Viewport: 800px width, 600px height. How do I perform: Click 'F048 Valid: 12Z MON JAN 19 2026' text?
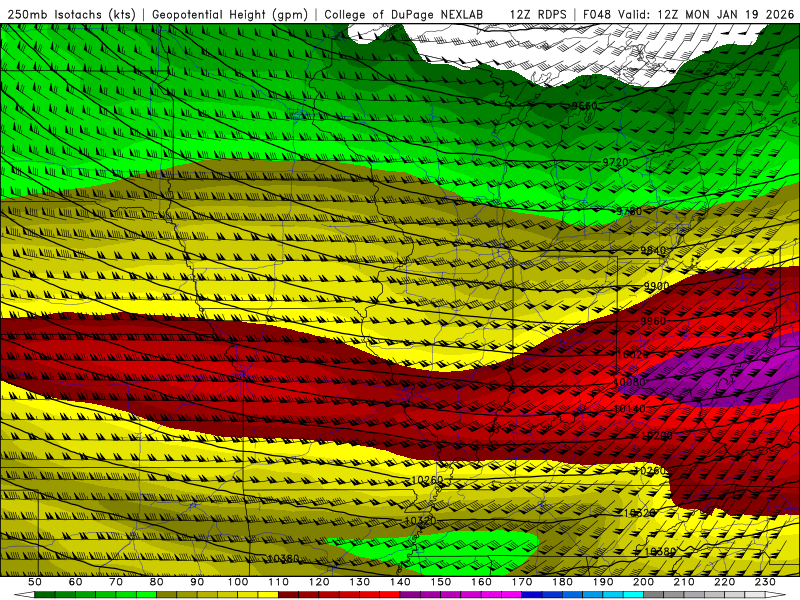click(x=688, y=14)
